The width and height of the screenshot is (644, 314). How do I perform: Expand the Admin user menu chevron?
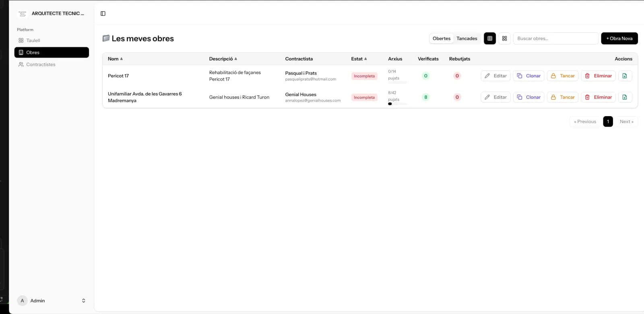[x=83, y=301]
